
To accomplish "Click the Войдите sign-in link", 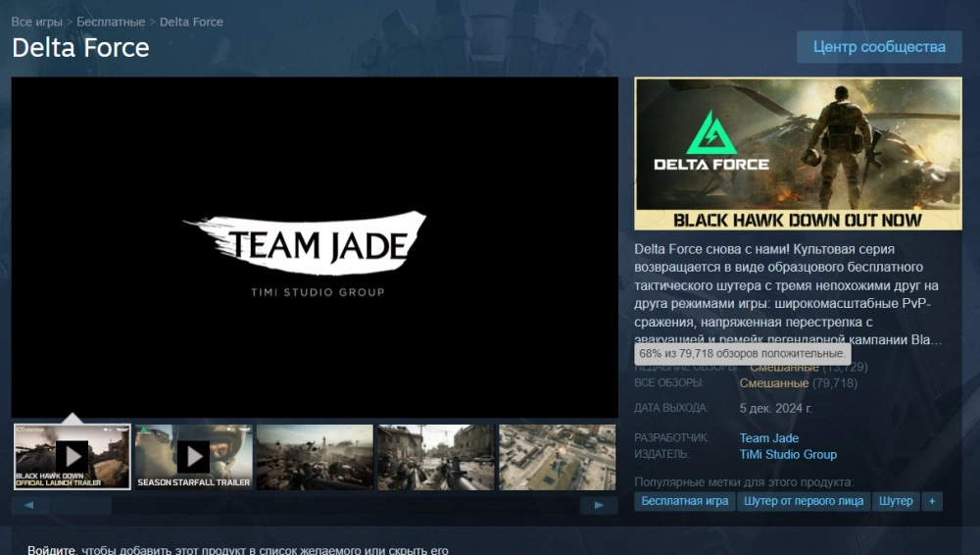I will [50, 550].
